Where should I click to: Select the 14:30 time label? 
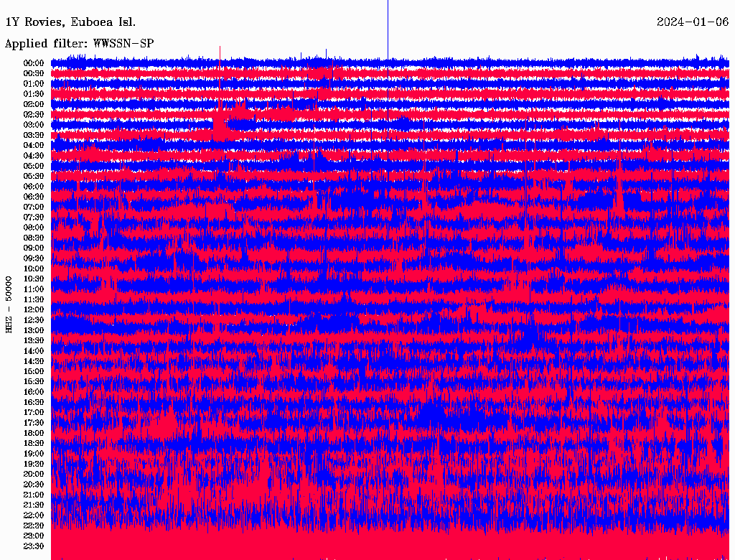34,362
